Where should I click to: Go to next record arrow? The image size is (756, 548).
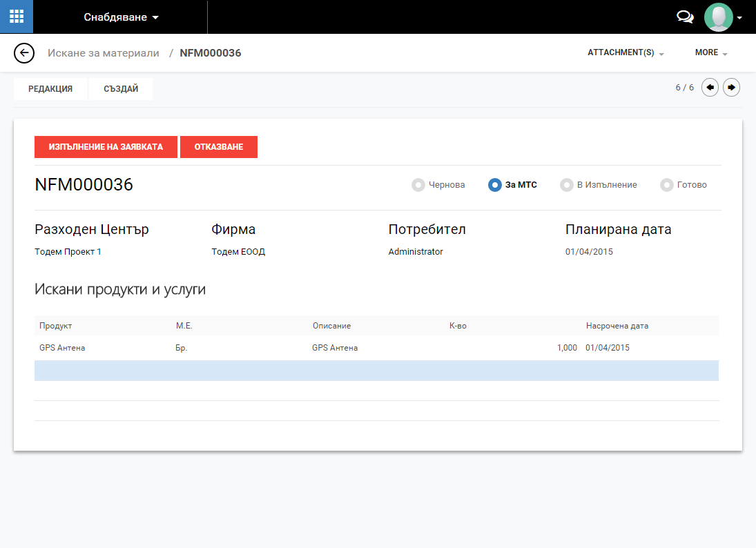coord(731,88)
